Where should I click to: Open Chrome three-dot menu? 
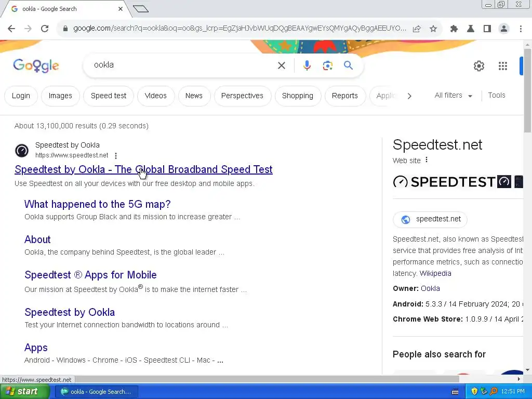[521, 29]
